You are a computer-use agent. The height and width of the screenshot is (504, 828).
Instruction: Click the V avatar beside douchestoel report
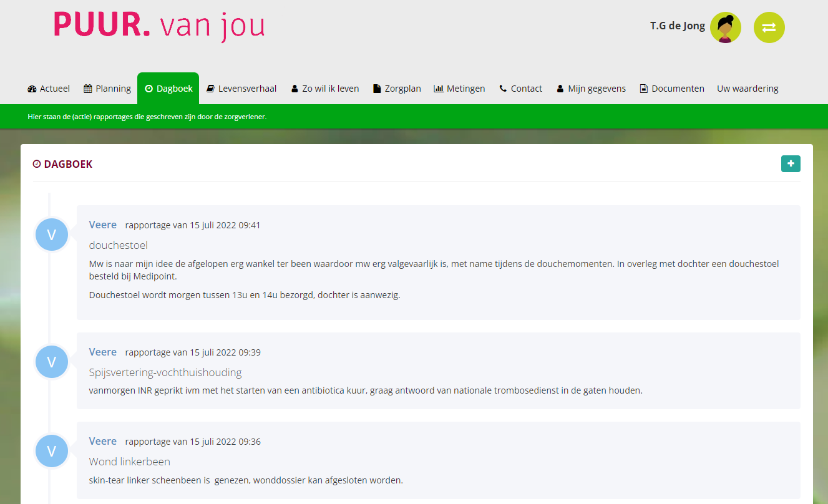coord(52,235)
